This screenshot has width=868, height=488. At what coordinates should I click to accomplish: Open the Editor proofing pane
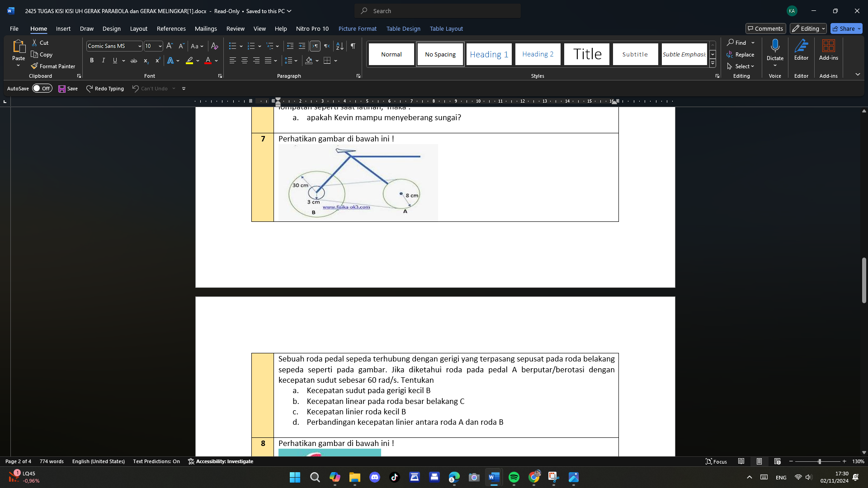click(x=801, y=49)
